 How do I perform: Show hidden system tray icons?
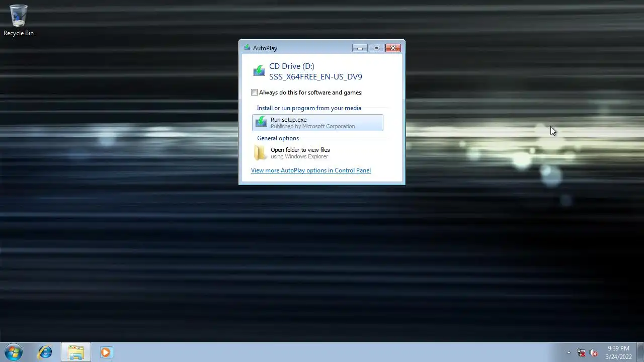[x=569, y=352]
